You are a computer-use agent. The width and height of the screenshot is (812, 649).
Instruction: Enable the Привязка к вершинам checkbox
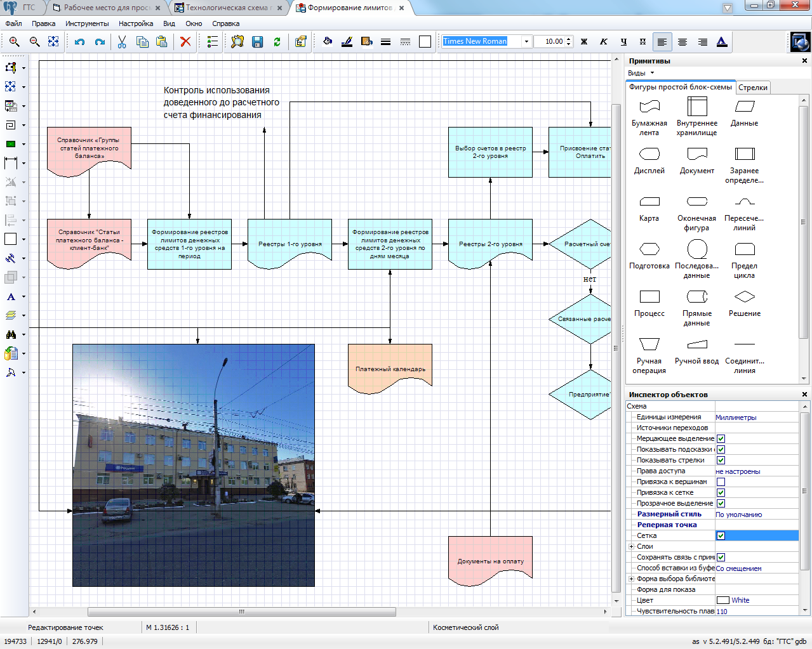point(721,482)
